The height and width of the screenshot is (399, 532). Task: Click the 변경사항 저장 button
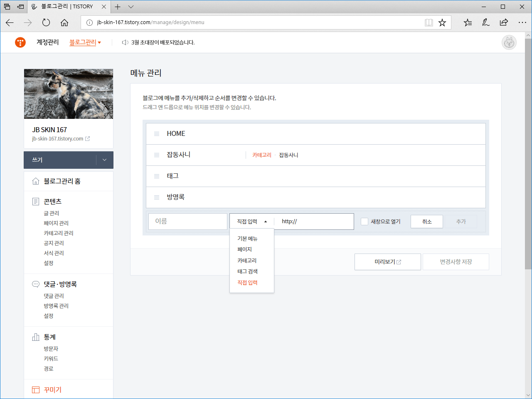pyautogui.click(x=456, y=262)
